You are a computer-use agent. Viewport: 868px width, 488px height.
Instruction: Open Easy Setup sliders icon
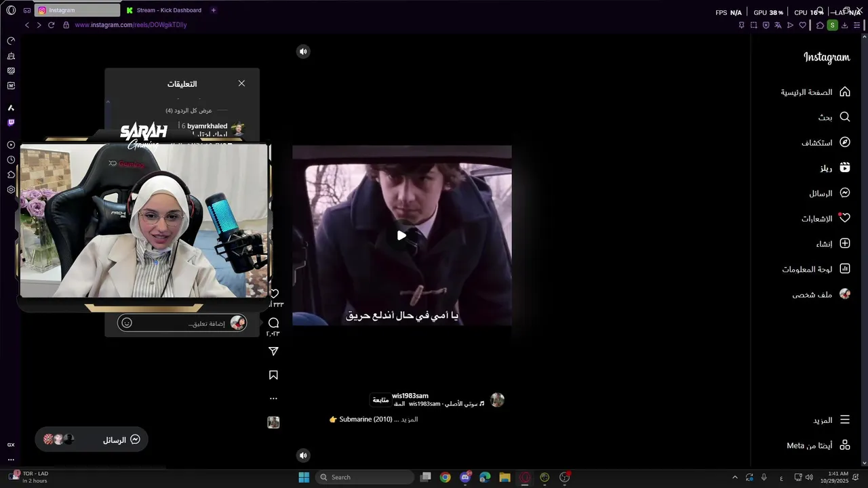(x=857, y=25)
